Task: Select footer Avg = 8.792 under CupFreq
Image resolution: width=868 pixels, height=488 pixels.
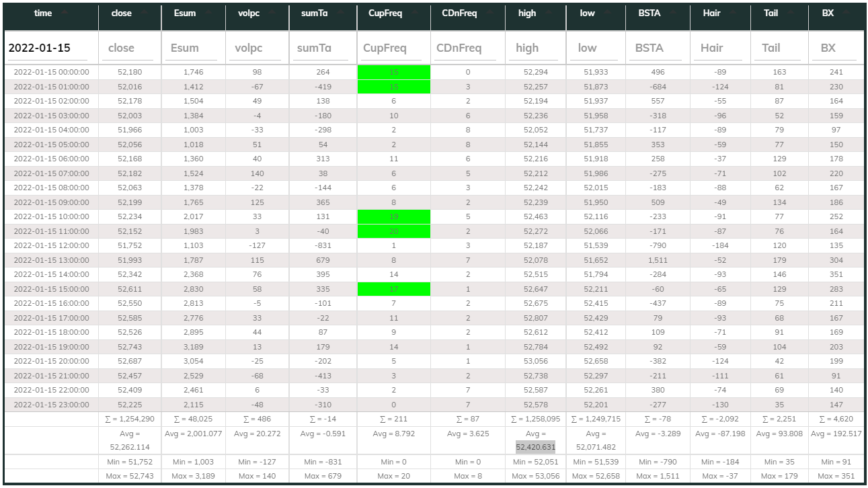Action: pos(394,434)
